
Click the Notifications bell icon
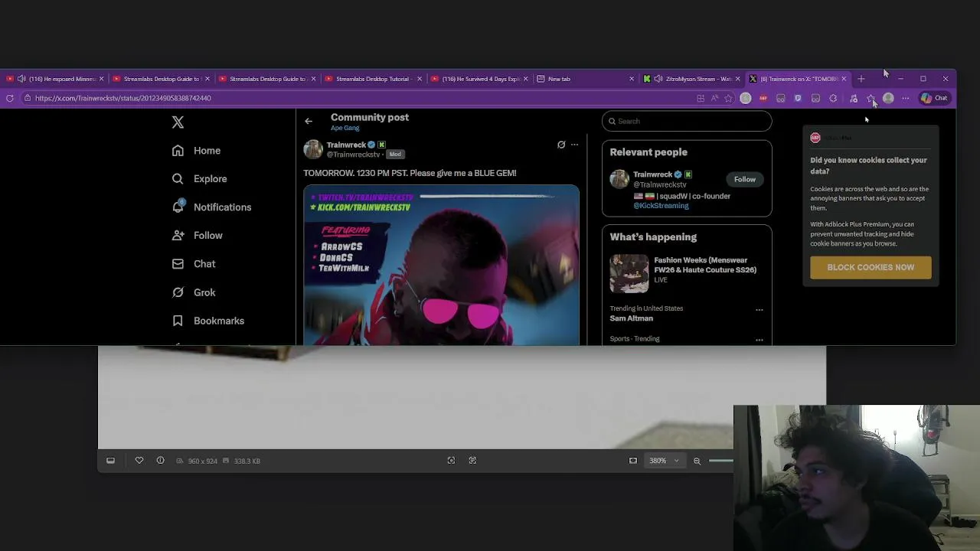[178, 207]
